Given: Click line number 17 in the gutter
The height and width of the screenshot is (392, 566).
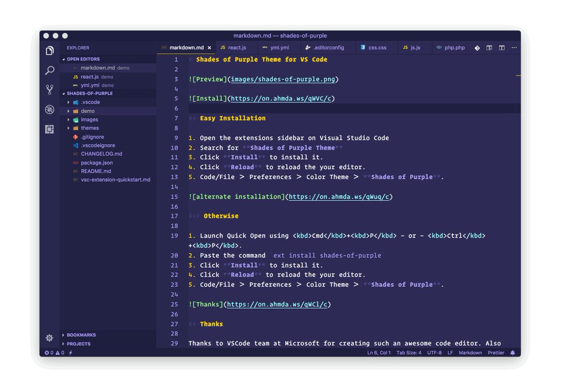Looking at the screenshot, I should pyautogui.click(x=175, y=216).
